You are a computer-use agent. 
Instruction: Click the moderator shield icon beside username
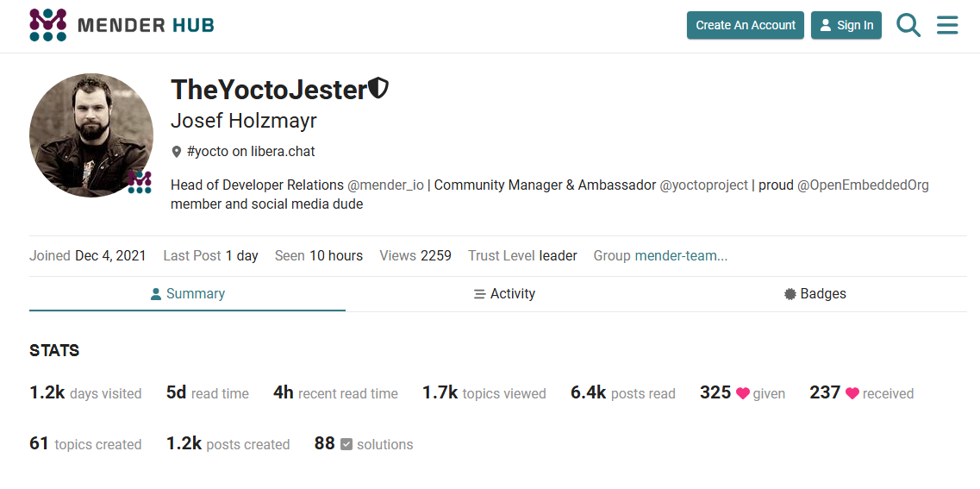(x=378, y=88)
